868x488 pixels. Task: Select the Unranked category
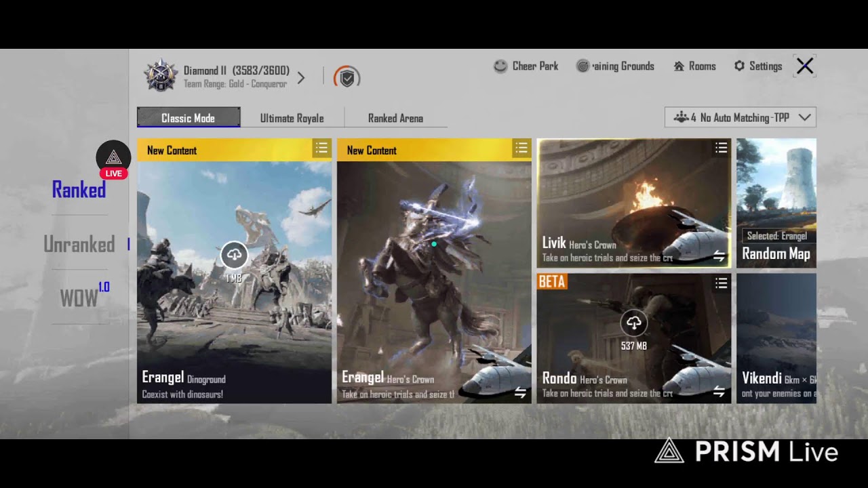(79, 244)
